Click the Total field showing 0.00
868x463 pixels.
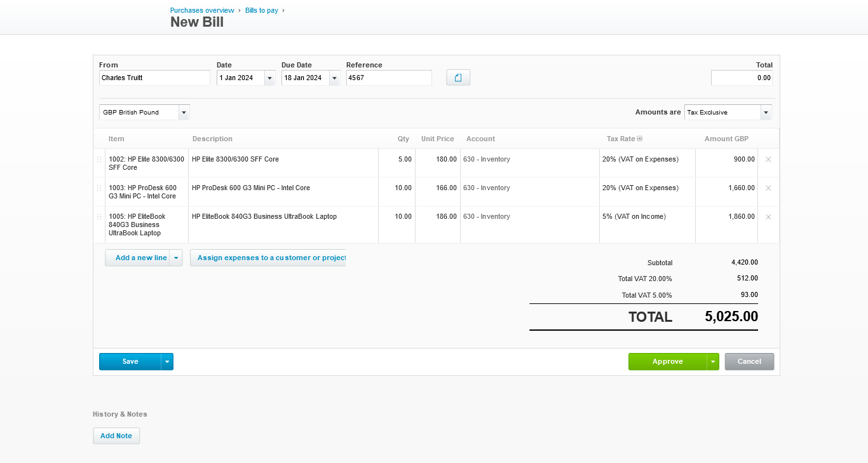[742, 78]
